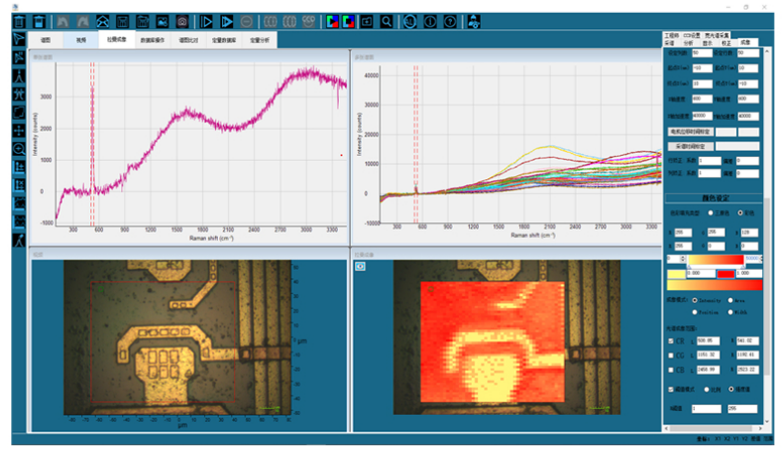Click the camera snapshot icon in toolbar
This screenshot has height=456, width=784.
(x=182, y=20)
